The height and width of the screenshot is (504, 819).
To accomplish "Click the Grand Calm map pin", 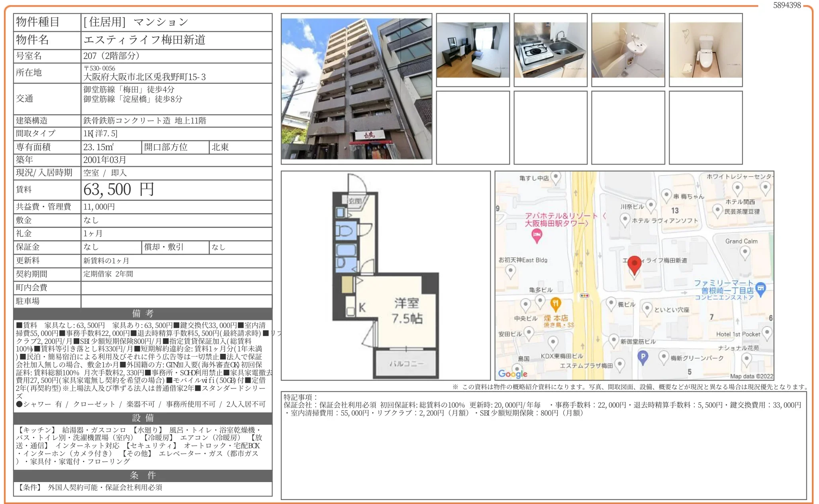I will click(x=745, y=253).
